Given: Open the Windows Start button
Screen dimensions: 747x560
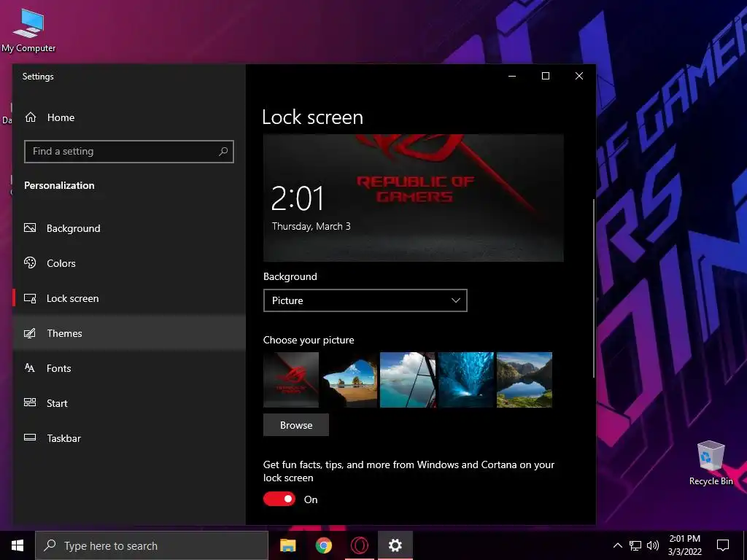Looking at the screenshot, I should (x=18, y=545).
